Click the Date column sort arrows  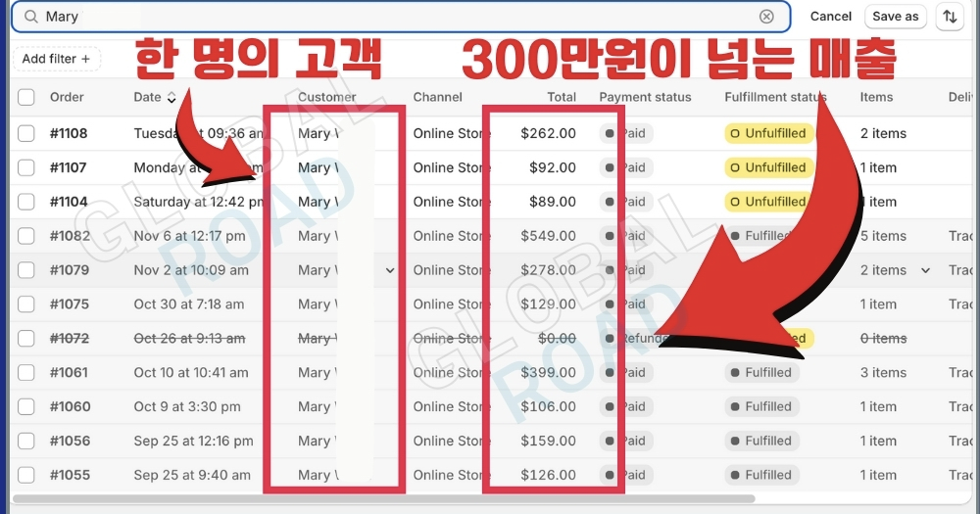[172, 98]
